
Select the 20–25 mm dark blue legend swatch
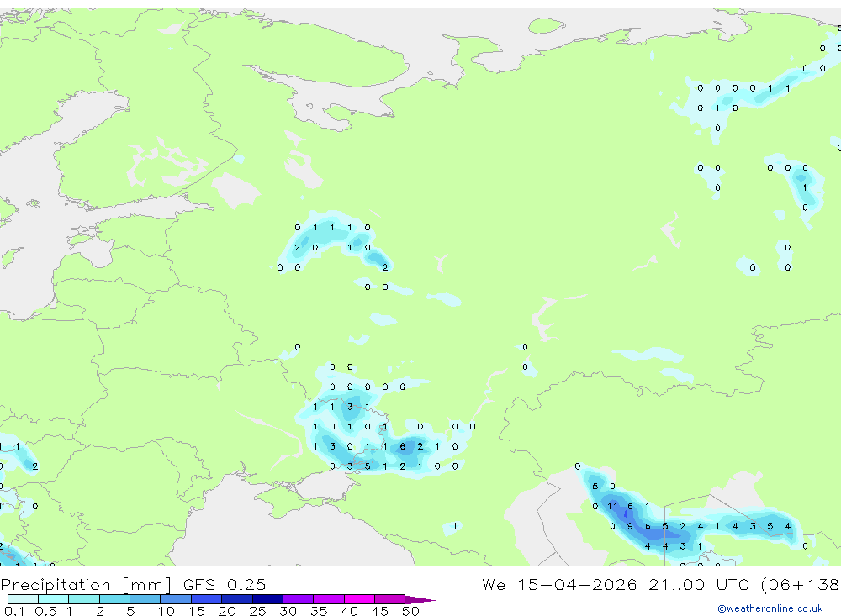(x=236, y=599)
